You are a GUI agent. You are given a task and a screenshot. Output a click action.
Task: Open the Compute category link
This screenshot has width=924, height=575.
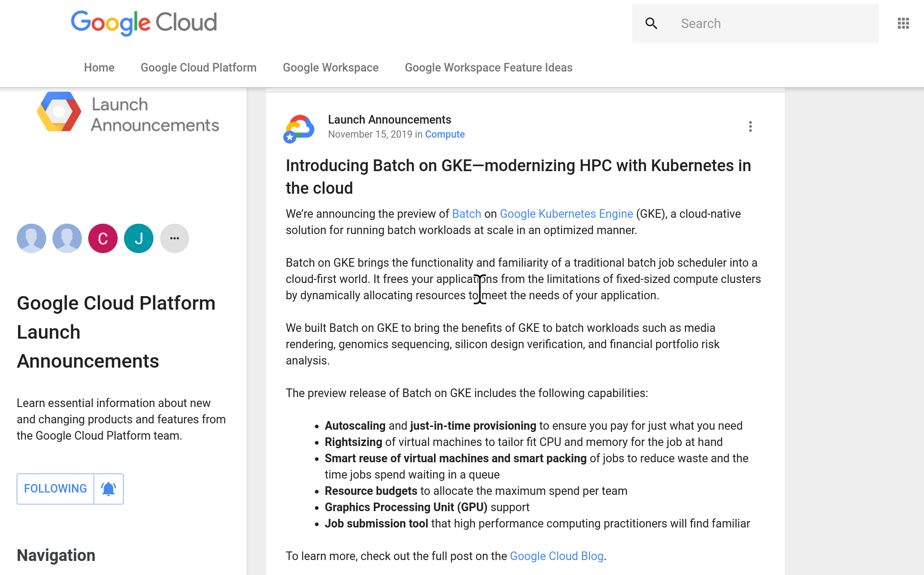coord(445,134)
